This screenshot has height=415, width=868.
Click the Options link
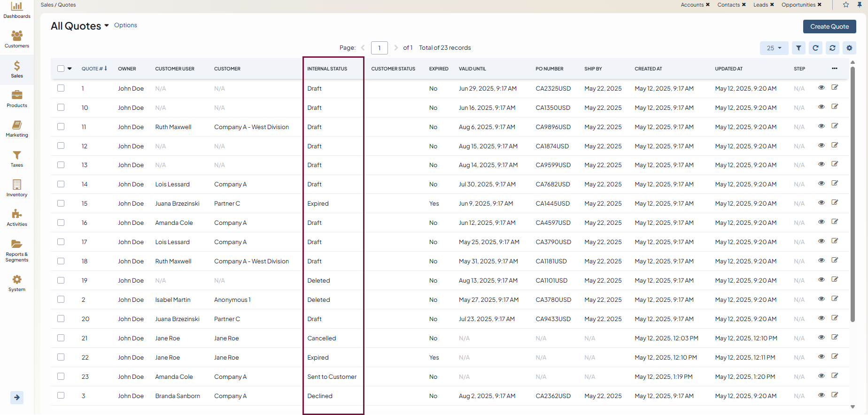(125, 25)
